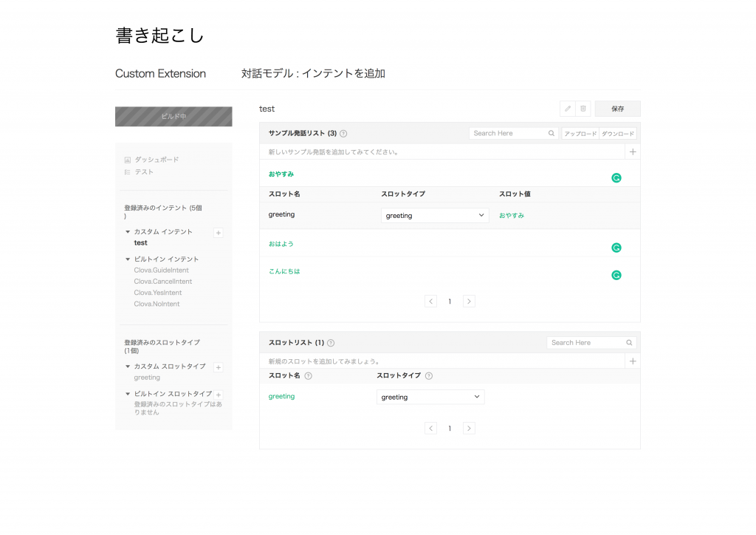Collapse the ビルトイン インテント tree
The width and height of the screenshot is (756, 535).
(x=128, y=259)
